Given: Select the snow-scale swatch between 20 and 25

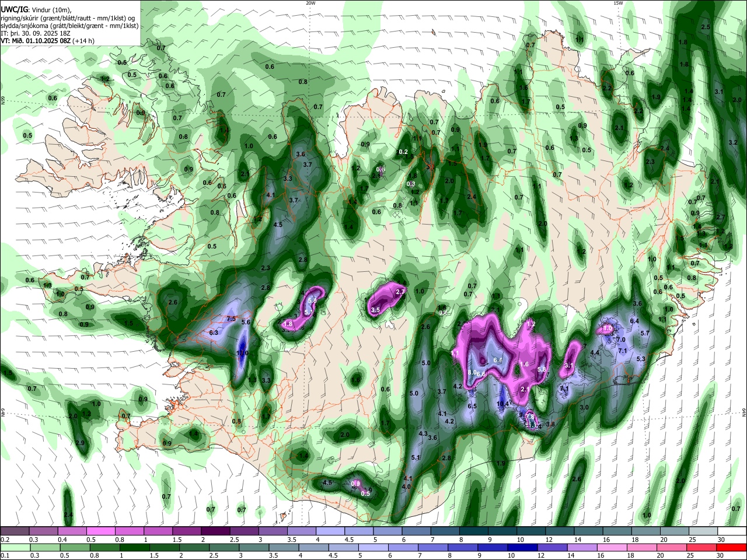Looking at the screenshot, I should [675, 531].
